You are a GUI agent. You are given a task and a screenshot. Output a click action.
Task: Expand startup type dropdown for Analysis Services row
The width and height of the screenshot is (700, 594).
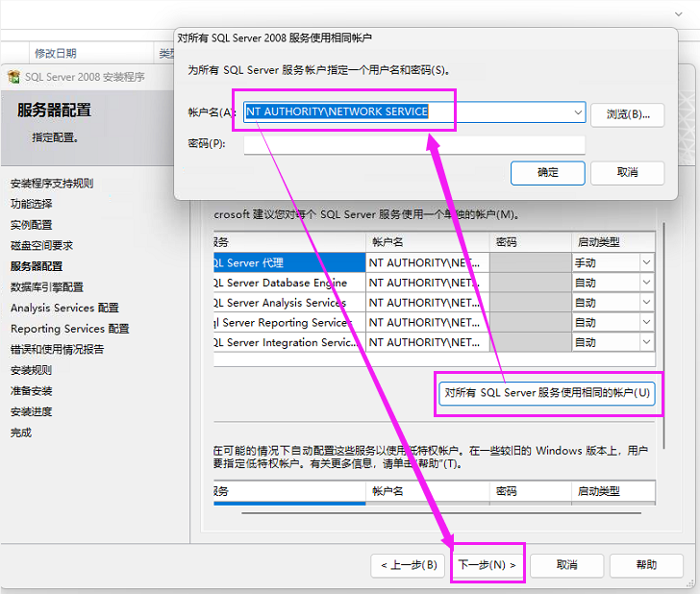pyautogui.click(x=646, y=302)
